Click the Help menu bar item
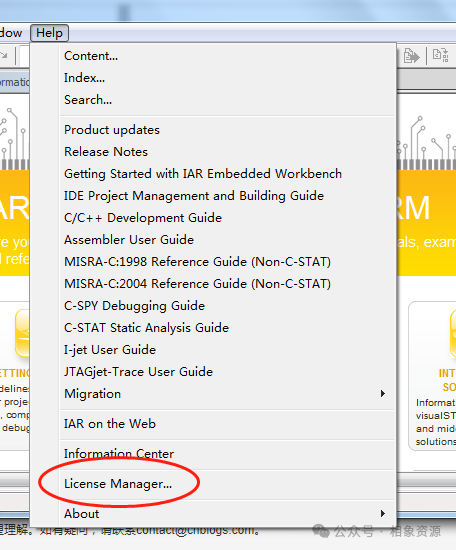Viewport: 456px width, 550px height. coord(49,33)
